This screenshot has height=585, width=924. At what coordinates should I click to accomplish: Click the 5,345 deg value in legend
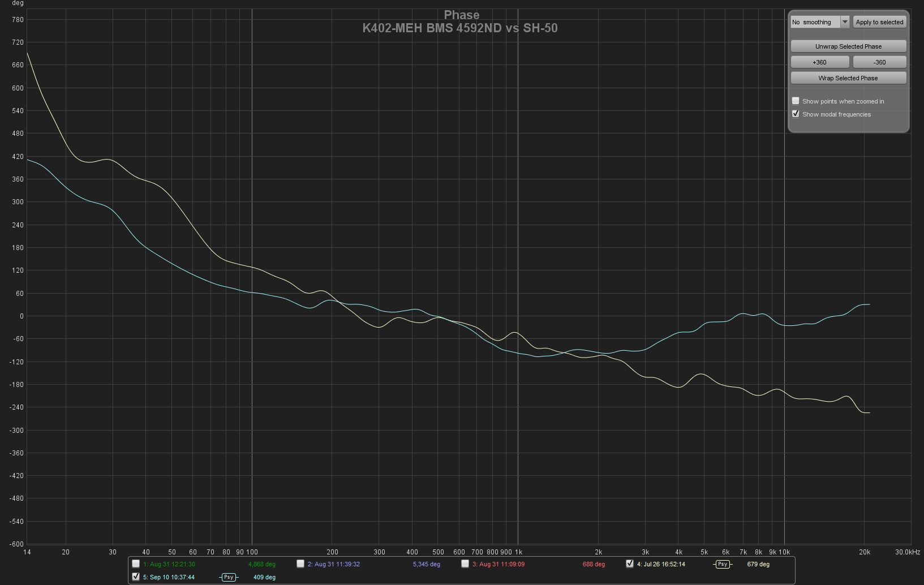427,564
